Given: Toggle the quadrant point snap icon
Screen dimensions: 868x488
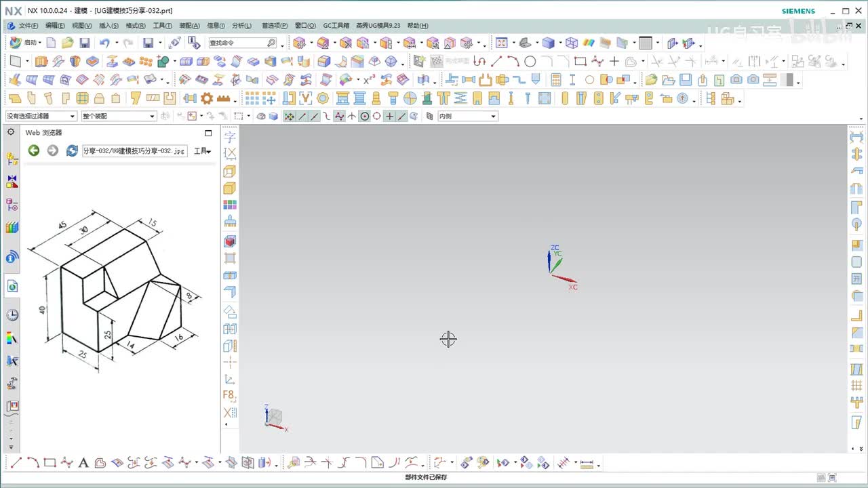Looking at the screenshot, I should [377, 117].
